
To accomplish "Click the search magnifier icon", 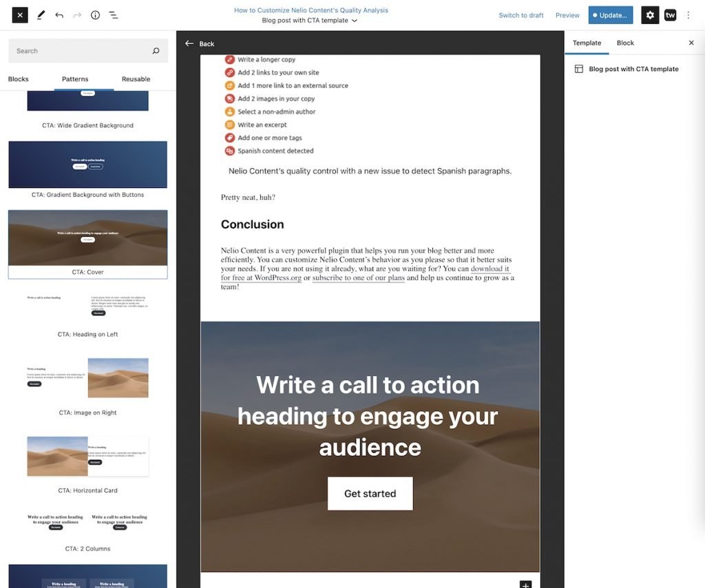I will tap(156, 51).
